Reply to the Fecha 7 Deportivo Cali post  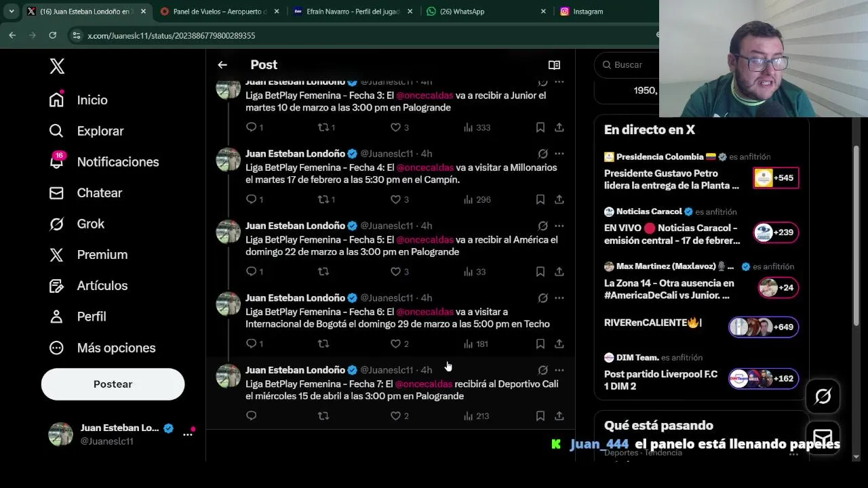(252, 415)
